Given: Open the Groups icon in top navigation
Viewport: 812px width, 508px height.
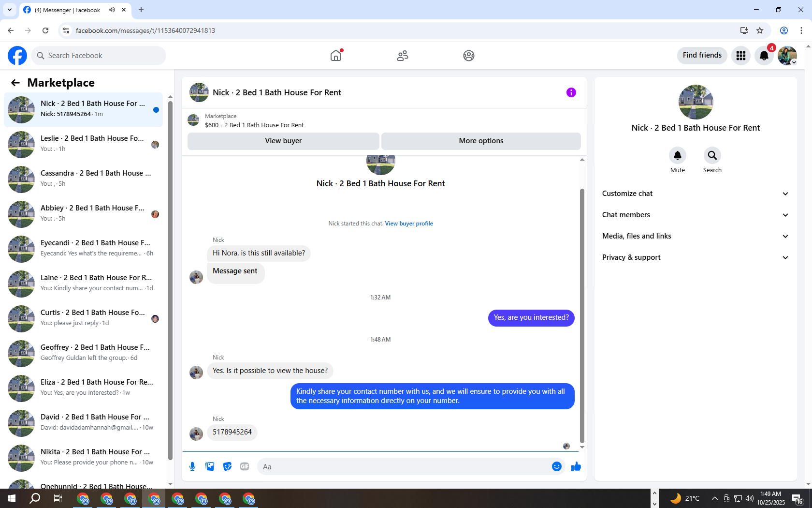Looking at the screenshot, I should tap(469, 56).
